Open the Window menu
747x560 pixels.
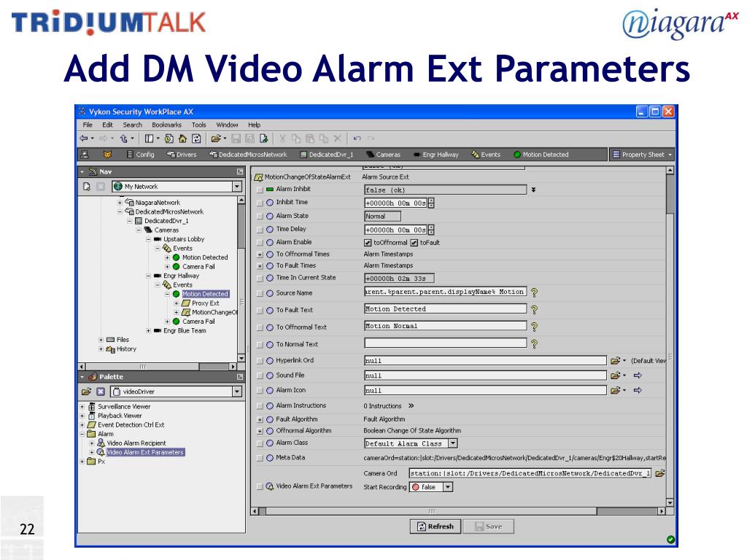tap(228, 125)
